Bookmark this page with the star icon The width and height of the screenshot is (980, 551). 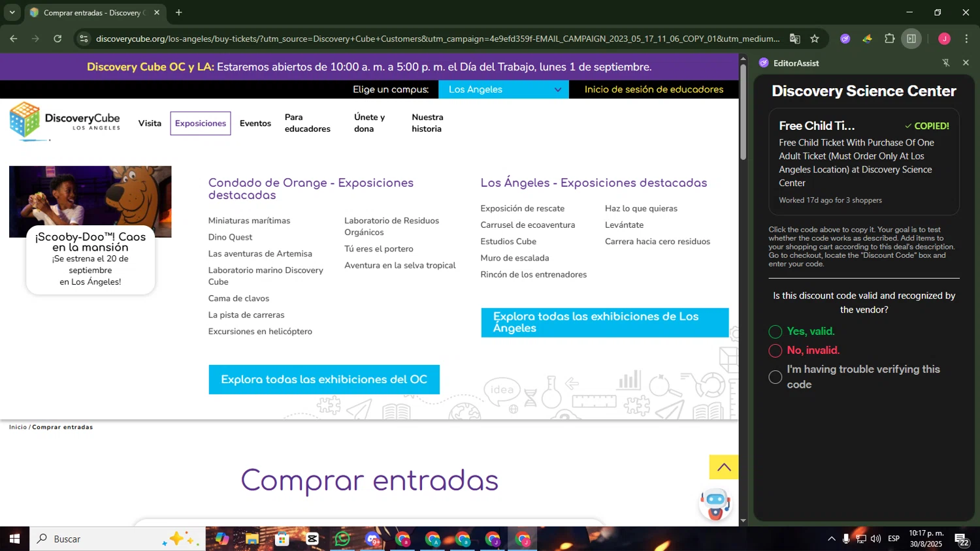click(815, 39)
